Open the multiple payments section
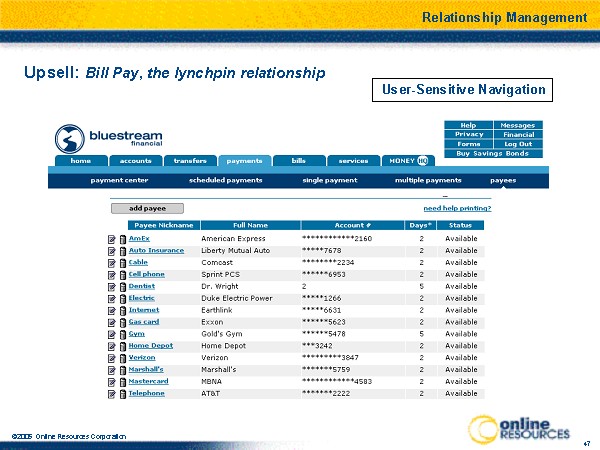Screen dimensions: 600x450 click(428, 180)
